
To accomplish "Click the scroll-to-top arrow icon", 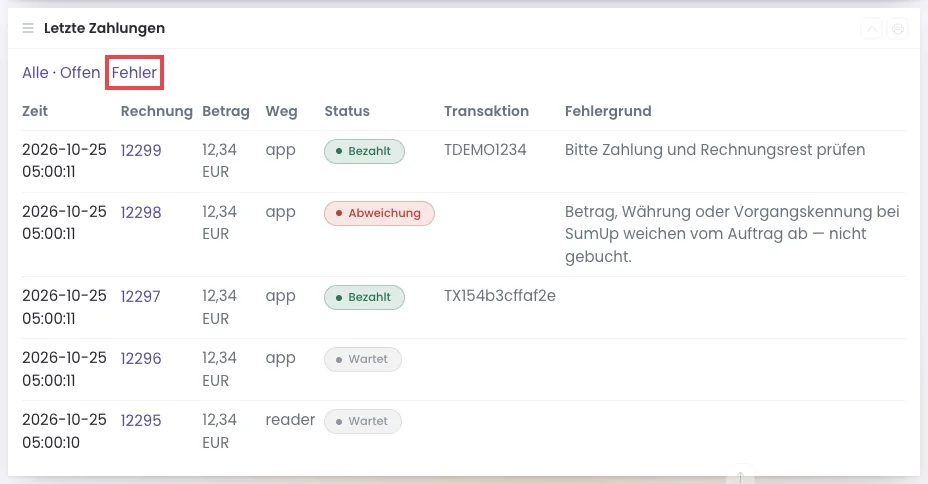I will [x=740, y=476].
